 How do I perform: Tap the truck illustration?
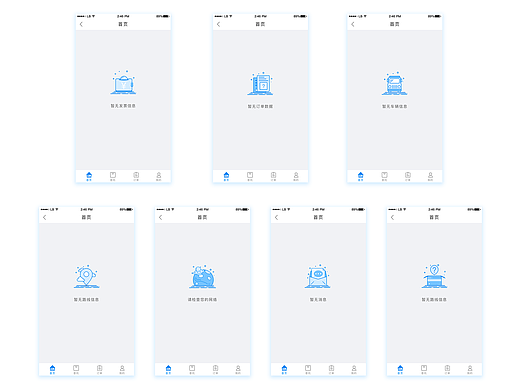click(395, 83)
